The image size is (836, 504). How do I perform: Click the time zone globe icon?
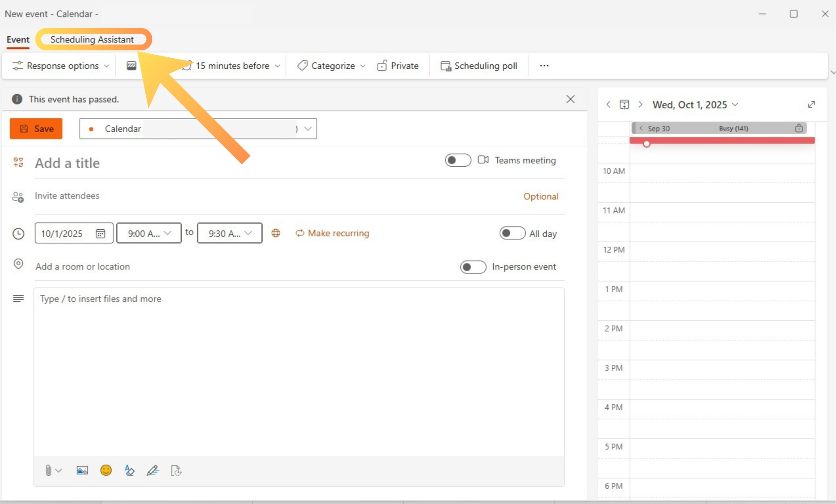[x=276, y=233]
